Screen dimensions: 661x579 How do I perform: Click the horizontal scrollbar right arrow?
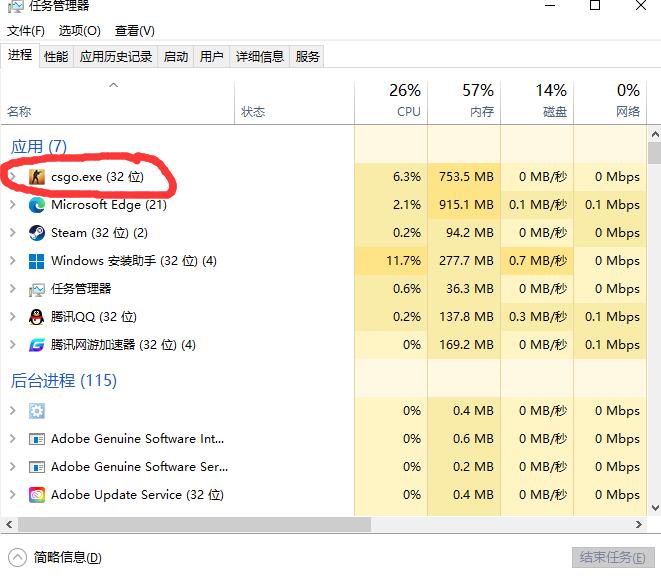click(639, 525)
